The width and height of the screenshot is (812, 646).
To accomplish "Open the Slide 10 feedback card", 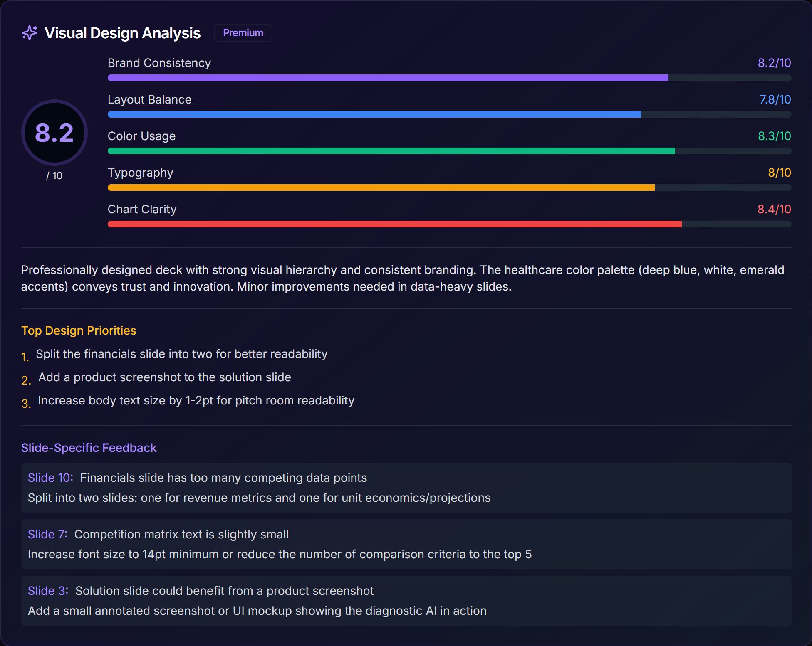I will [x=406, y=488].
